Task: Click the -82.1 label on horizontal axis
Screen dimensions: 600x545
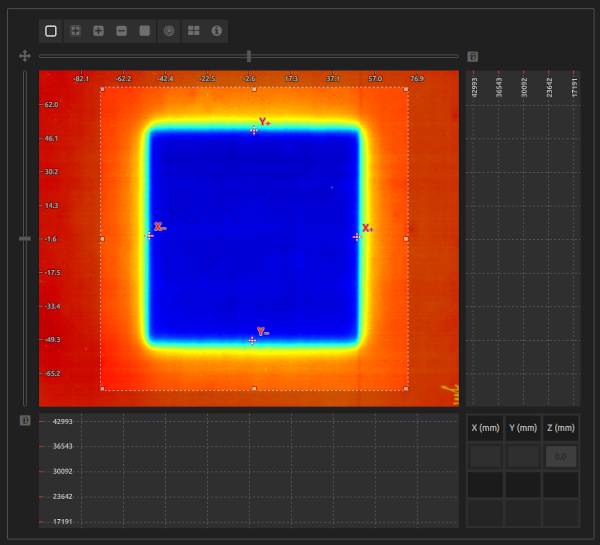Action: [x=81, y=78]
